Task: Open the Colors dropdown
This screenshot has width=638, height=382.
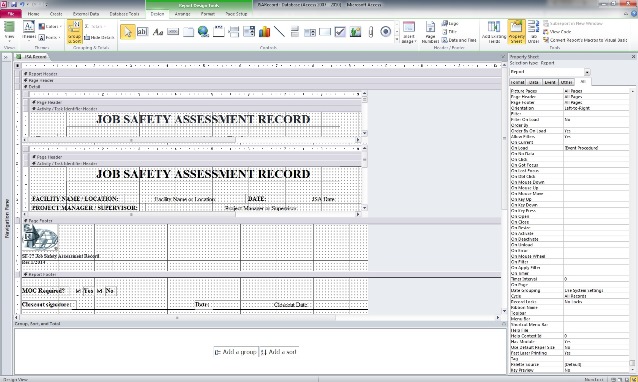Action: click(x=50, y=26)
